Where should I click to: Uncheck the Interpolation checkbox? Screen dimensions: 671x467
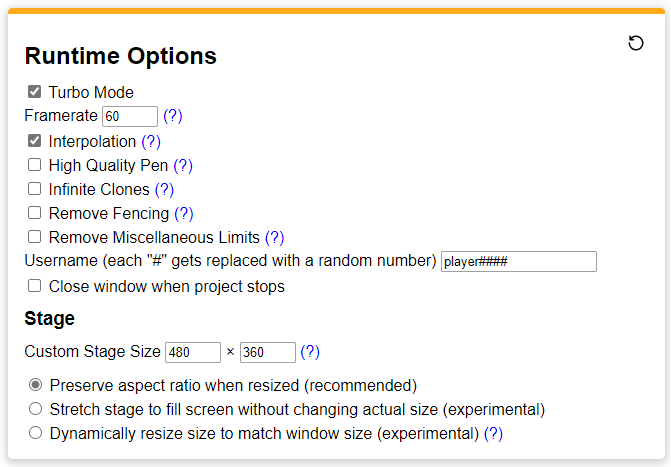(35, 141)
